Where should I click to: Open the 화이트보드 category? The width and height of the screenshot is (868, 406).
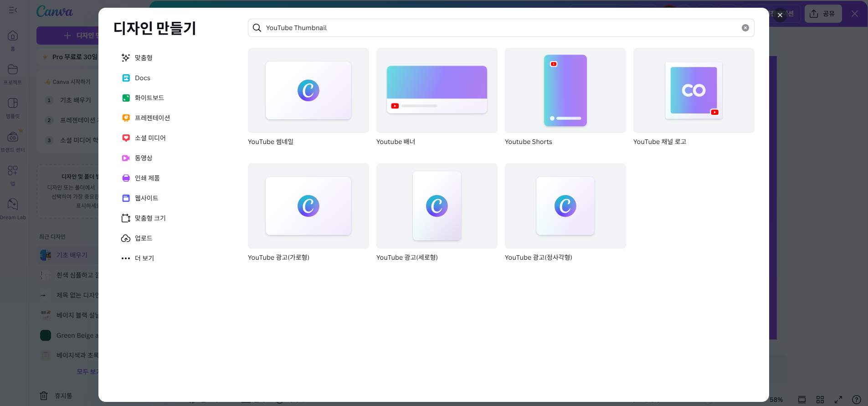click(149, 98)
